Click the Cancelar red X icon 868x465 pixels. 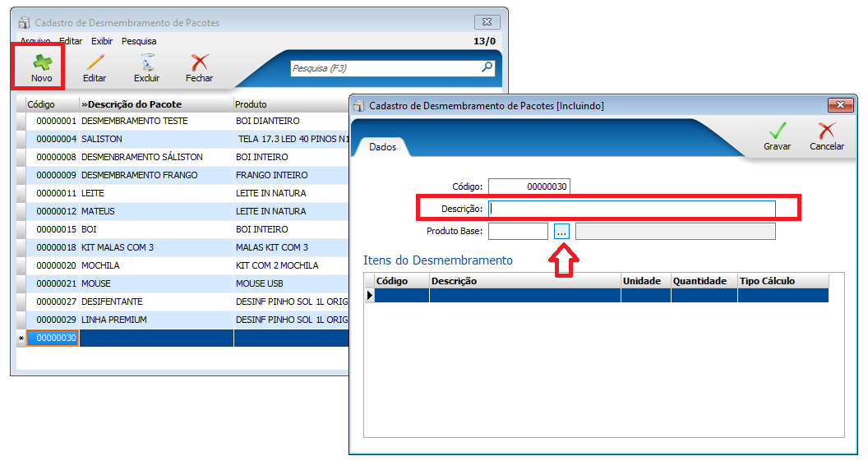826,131
